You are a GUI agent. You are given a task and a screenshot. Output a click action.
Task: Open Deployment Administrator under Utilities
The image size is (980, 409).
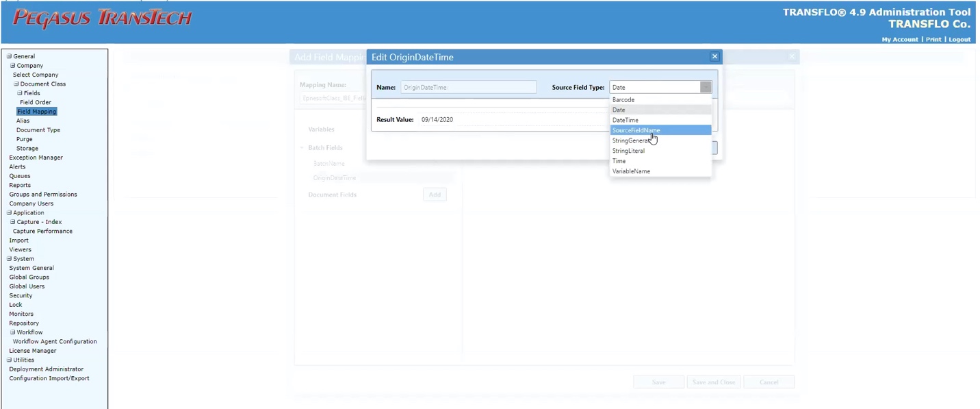point(46,369)
